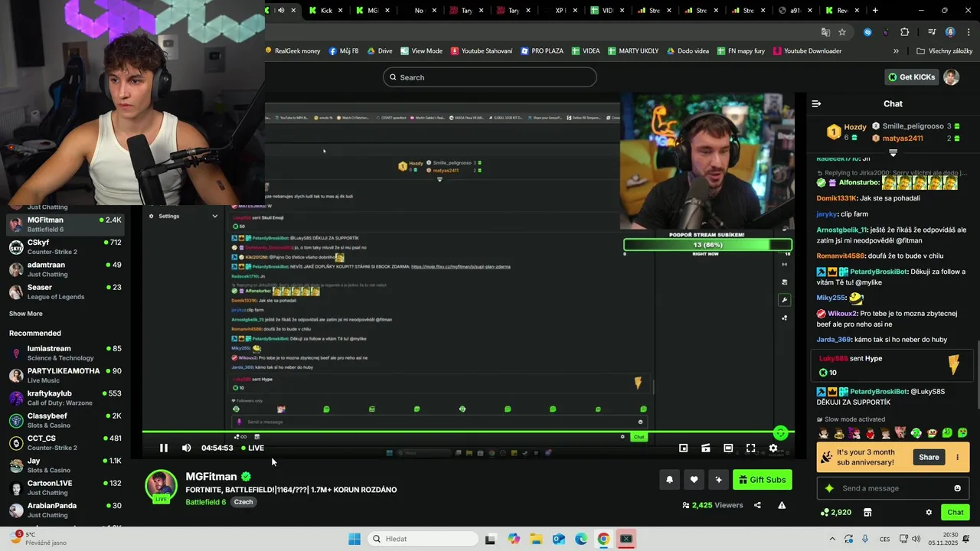
Task: Open Youtube Stahovaní bookmark
Action: tap(482, 51)
